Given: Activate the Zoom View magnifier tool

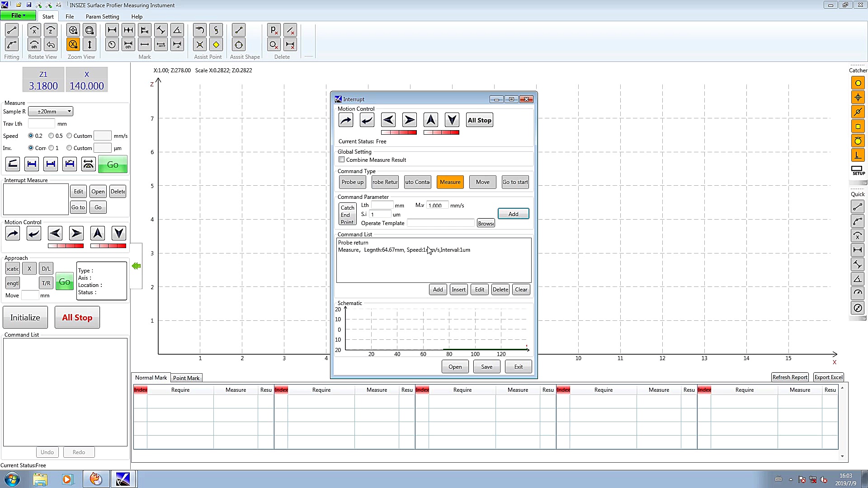Looking at the screenshot, I should coord(73,30).
